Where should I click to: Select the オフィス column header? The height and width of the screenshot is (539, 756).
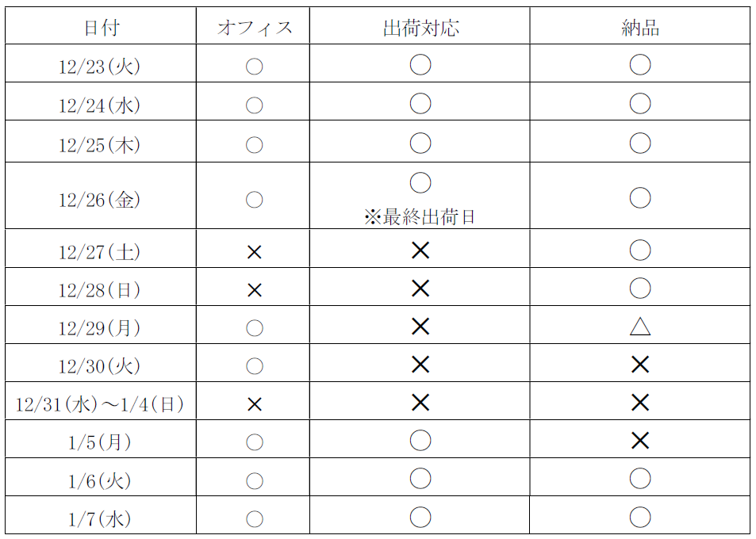[254, 29]
